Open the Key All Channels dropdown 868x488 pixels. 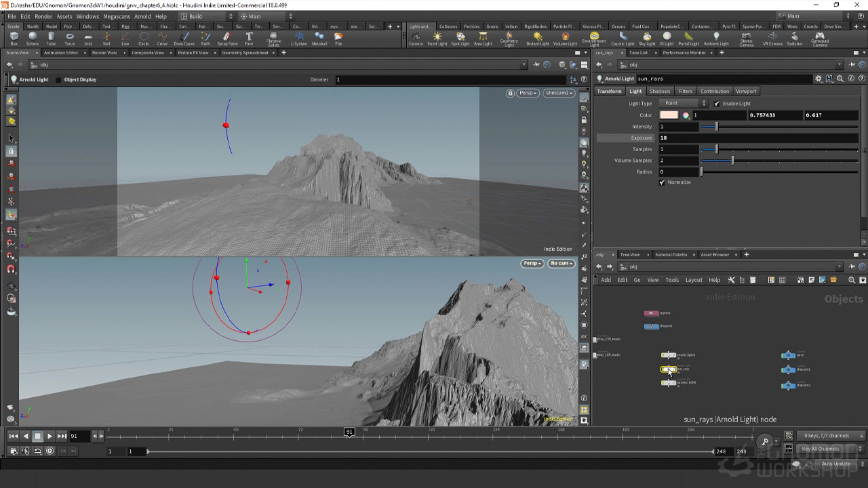click(x=831, y=449)
